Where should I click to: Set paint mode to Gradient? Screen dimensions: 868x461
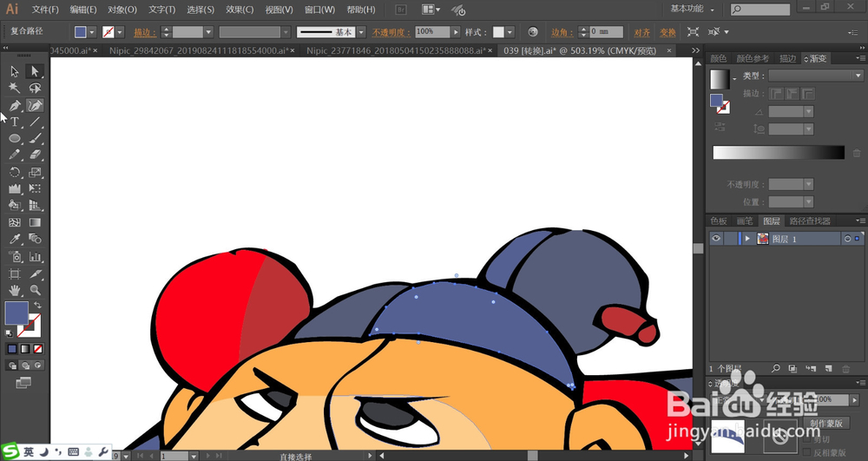click(x=25, y=349)
